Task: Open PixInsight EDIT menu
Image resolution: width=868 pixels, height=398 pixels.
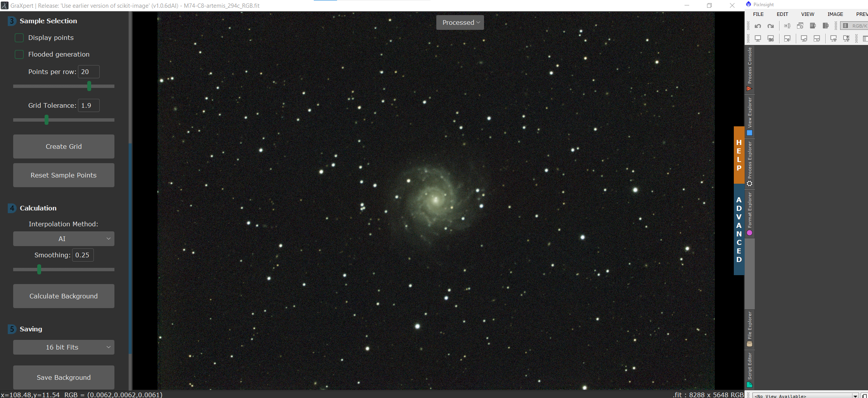Action: (x=782, y=14)
